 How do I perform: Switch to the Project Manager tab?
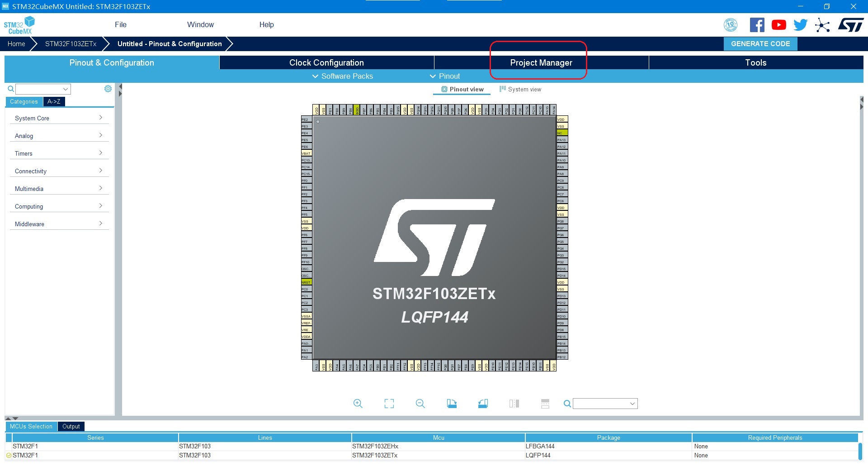[541, 63]
